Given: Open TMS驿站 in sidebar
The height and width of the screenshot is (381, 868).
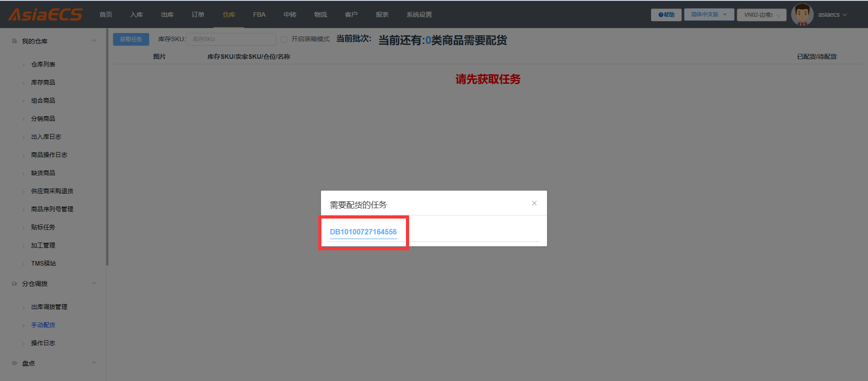Looking at the screenshot, I should coord(43,263).
